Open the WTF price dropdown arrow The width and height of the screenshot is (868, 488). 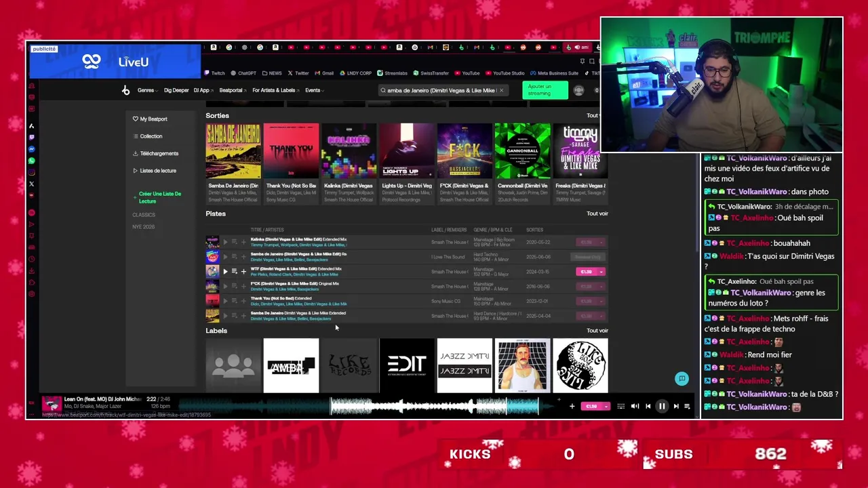coord(601,271)
